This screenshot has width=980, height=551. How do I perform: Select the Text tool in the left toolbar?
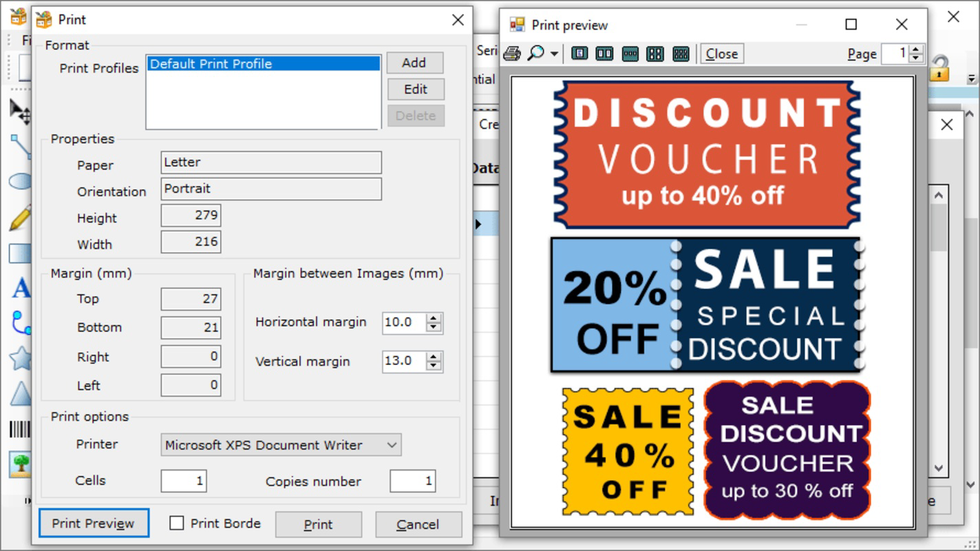click(21, 289)
